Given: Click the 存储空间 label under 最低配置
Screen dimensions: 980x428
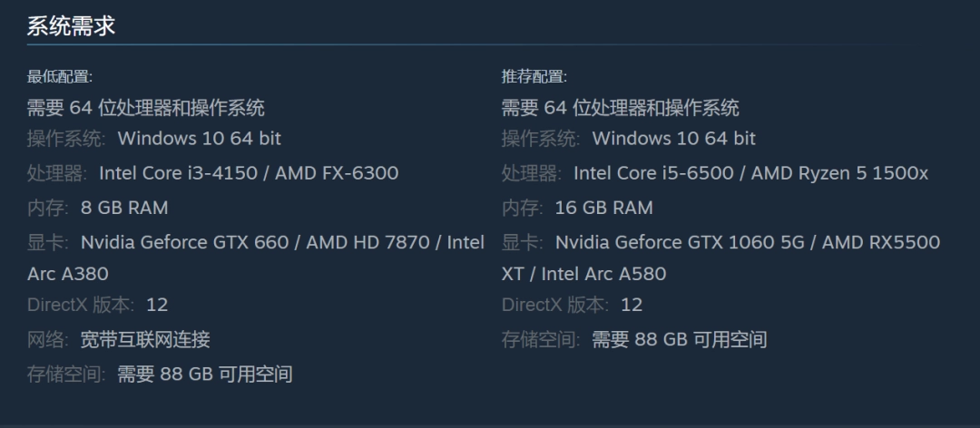Looking at the screenshot, I should click(x=66, y=374).
